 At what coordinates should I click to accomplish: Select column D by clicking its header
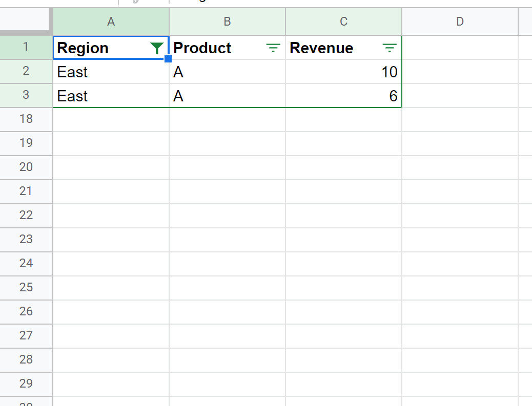pos(460,22)
